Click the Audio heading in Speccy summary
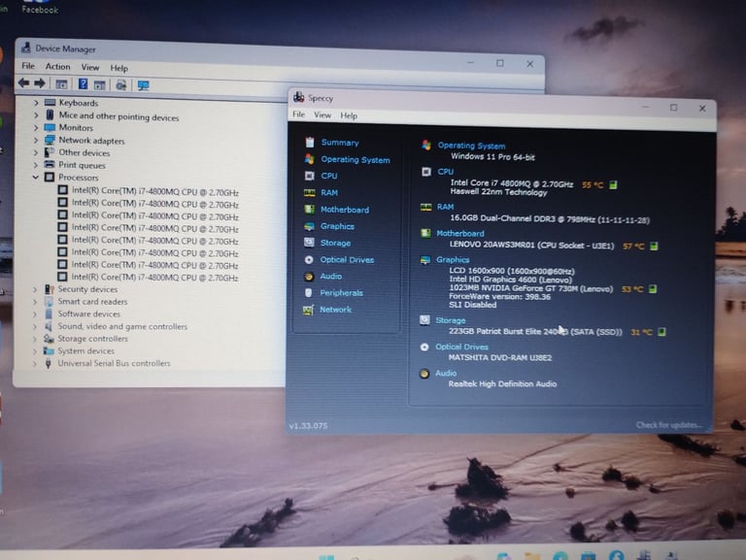 coord(445,374)
